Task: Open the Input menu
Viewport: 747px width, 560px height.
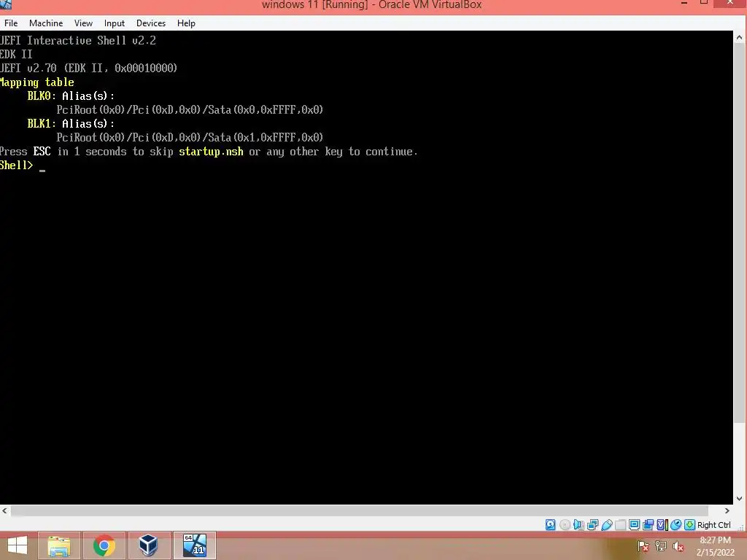Action: [x=115, y=23]
